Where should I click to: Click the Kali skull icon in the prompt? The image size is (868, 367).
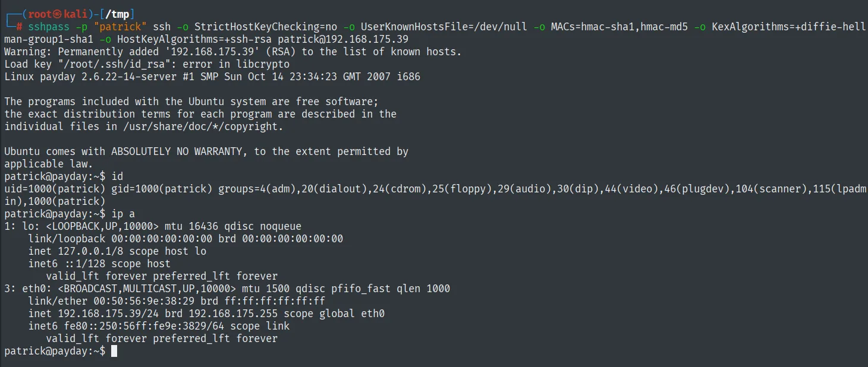click(58, 14)
